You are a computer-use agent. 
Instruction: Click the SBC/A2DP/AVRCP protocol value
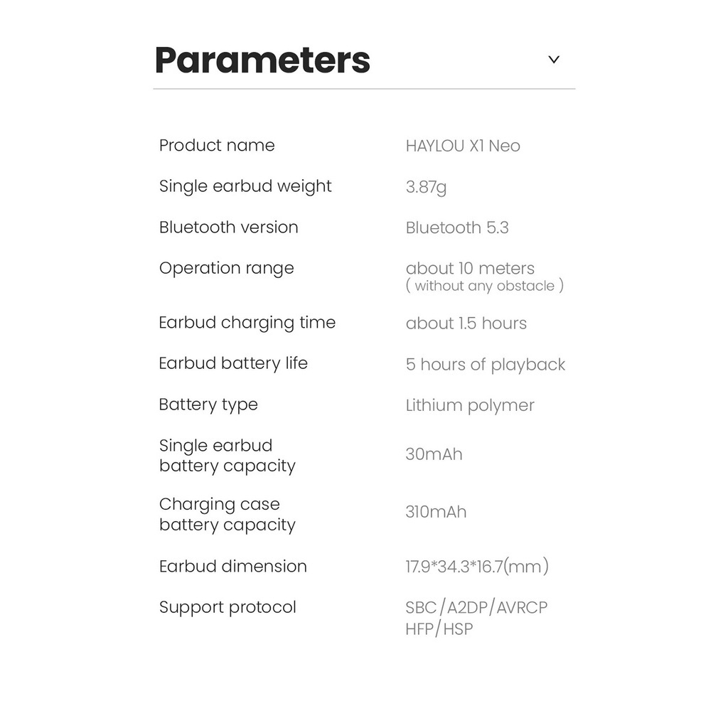tap(476, 609)
